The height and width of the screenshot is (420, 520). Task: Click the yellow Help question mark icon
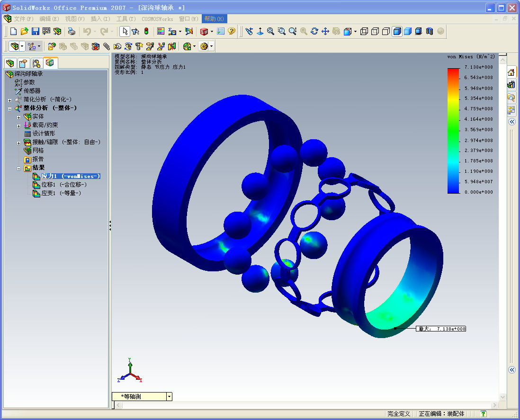(232, 32)
